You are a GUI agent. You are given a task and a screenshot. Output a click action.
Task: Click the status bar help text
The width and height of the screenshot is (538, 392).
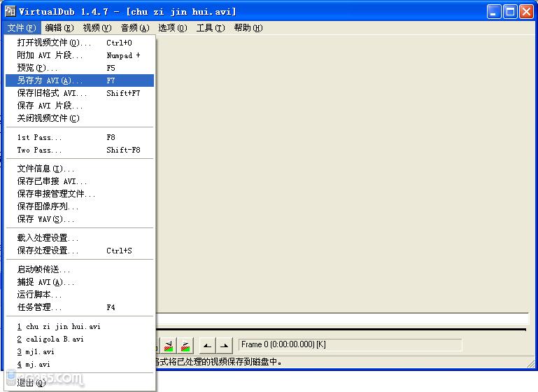pyautogui.click(x=219, y=362)
